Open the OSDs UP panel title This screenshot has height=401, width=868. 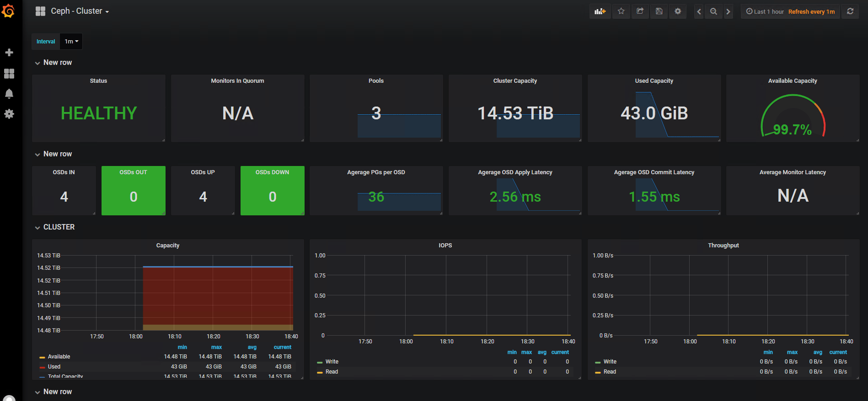[x=203, y=172]
